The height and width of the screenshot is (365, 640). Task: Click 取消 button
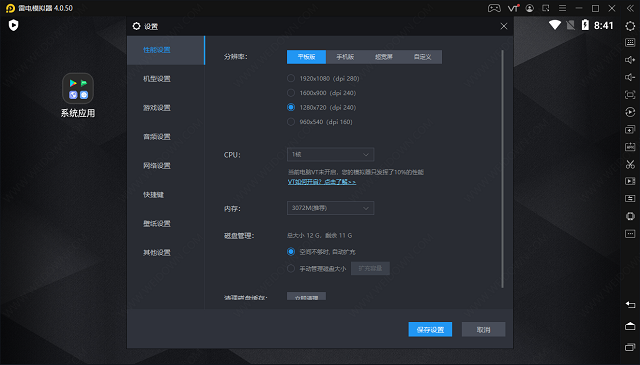tap(483, 329)
